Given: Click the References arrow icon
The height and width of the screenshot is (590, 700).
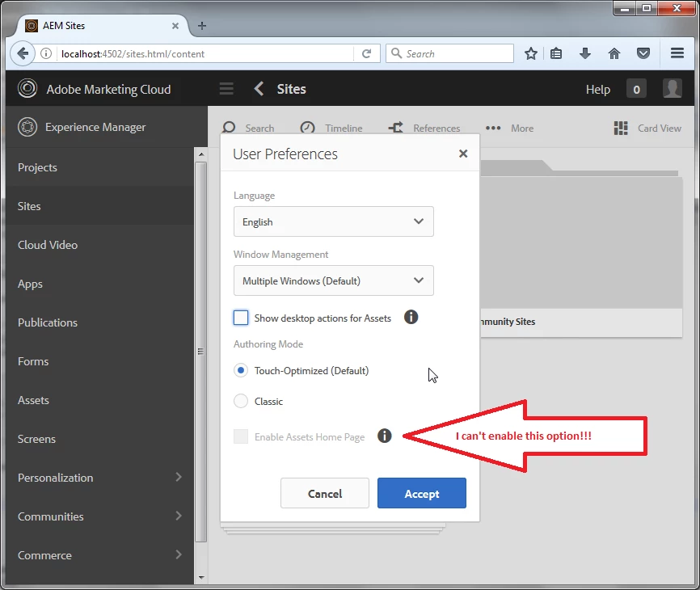Looking at the screenshot, I should click(x=395, y=128).
